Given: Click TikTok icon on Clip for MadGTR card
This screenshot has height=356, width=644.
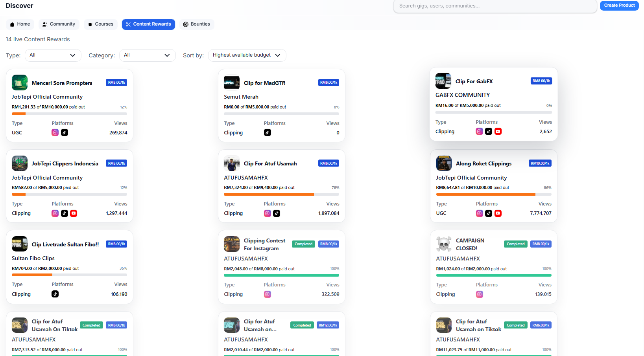Looking at the screenshot, I should coord(268,133).
